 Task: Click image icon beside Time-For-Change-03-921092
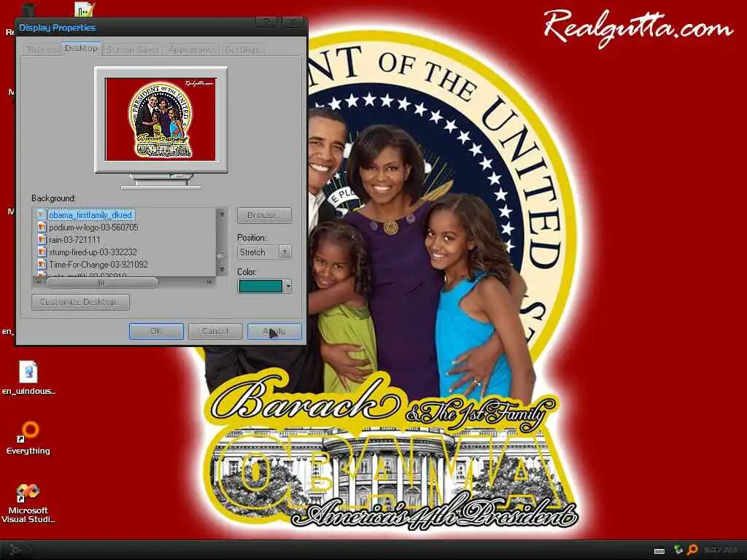pos(42,265)
